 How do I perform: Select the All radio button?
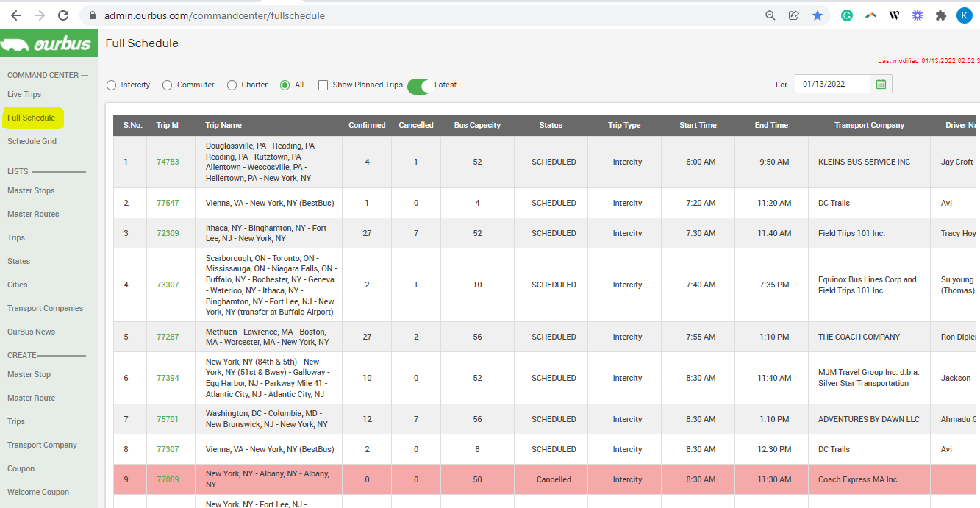point(285,85)
